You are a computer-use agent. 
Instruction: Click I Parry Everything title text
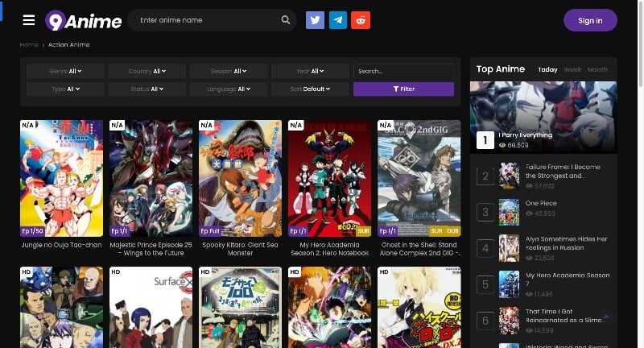pos(526,135)
